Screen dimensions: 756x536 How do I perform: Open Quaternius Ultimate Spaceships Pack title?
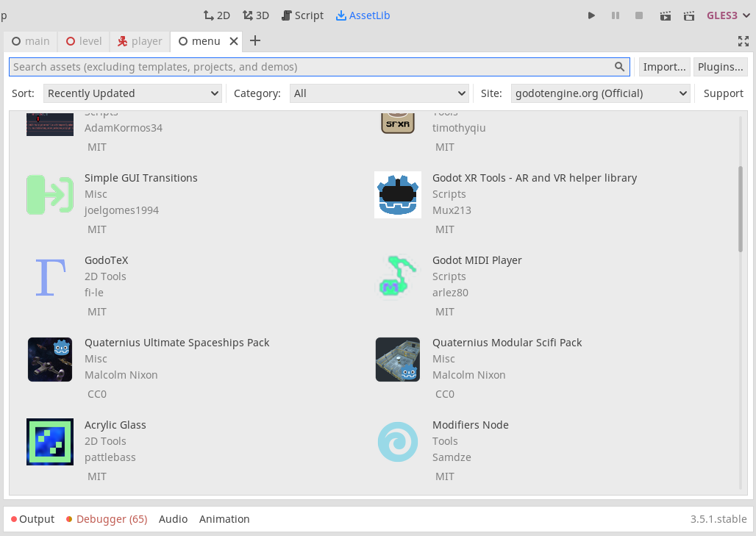[177, 343]
